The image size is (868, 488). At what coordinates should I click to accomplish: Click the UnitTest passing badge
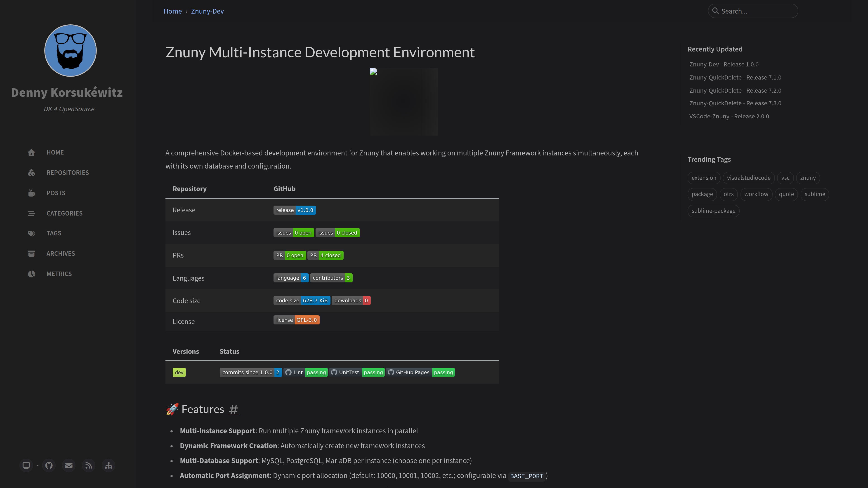pos(357,372)
